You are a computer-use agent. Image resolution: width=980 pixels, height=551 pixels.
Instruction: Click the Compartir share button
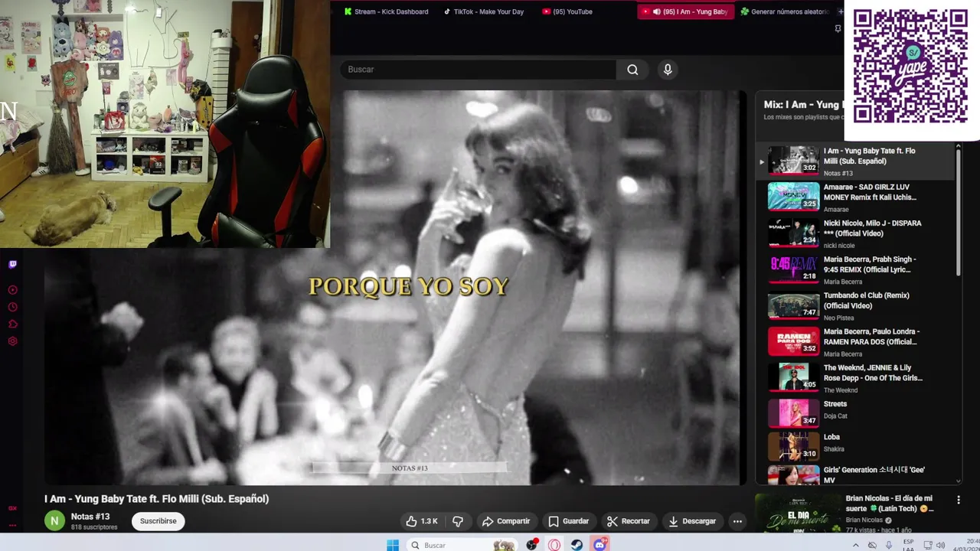[x=505, y=521]
